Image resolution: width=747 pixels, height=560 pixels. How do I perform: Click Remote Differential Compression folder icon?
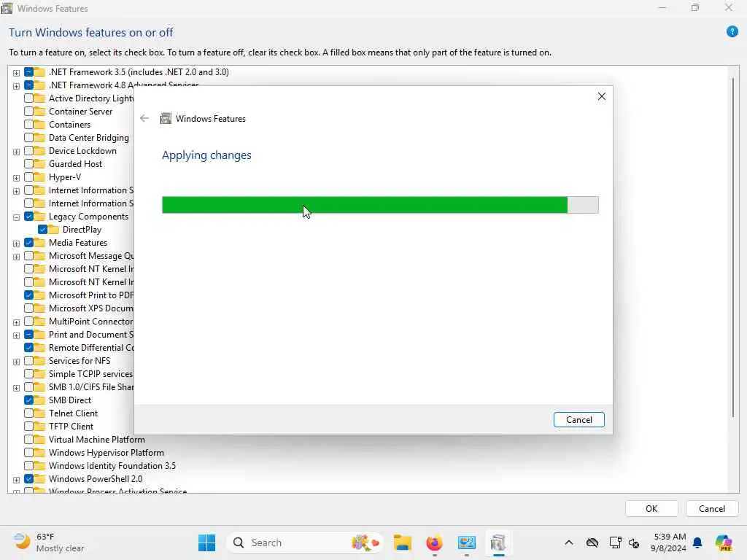tap(39, 348)
